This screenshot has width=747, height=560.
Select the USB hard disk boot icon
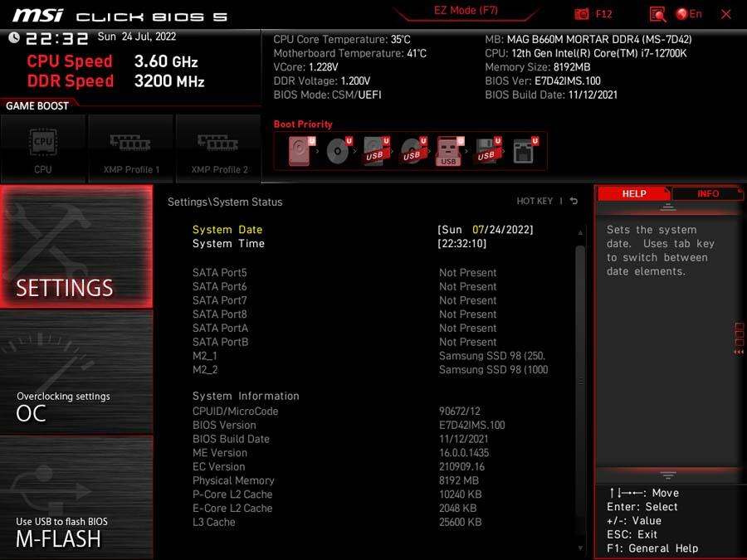pyautogui.click(x=376, y=151)
